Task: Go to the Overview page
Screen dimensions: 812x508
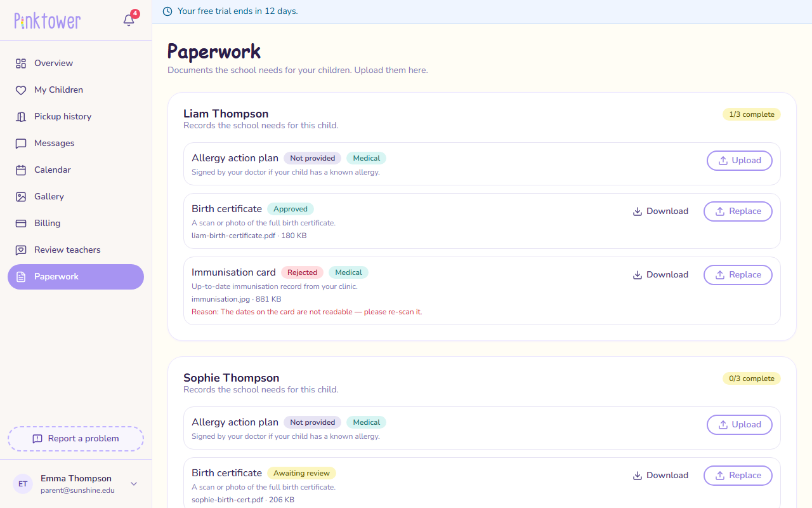Action: click(x=75, y=63)
